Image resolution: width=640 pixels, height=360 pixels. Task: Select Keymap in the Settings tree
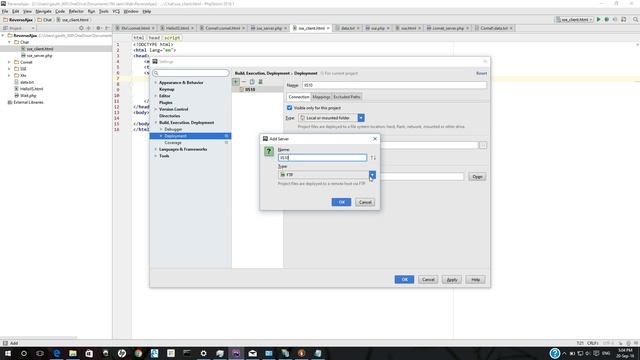point(167,89)
